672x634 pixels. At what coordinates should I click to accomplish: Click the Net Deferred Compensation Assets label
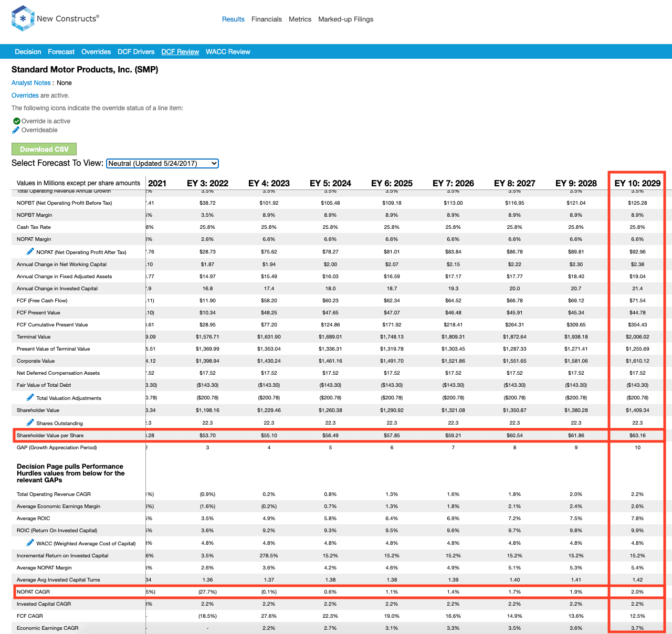point(58,373)
